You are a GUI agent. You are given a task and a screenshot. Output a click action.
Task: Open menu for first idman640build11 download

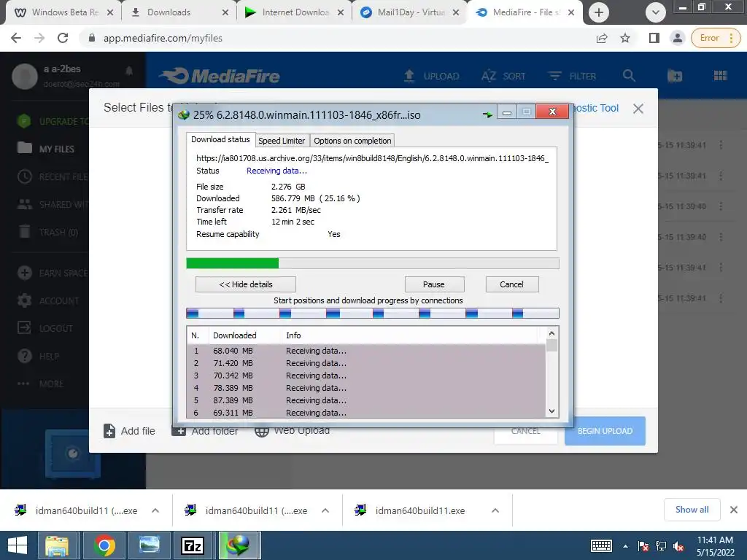[x=155, y=510]
